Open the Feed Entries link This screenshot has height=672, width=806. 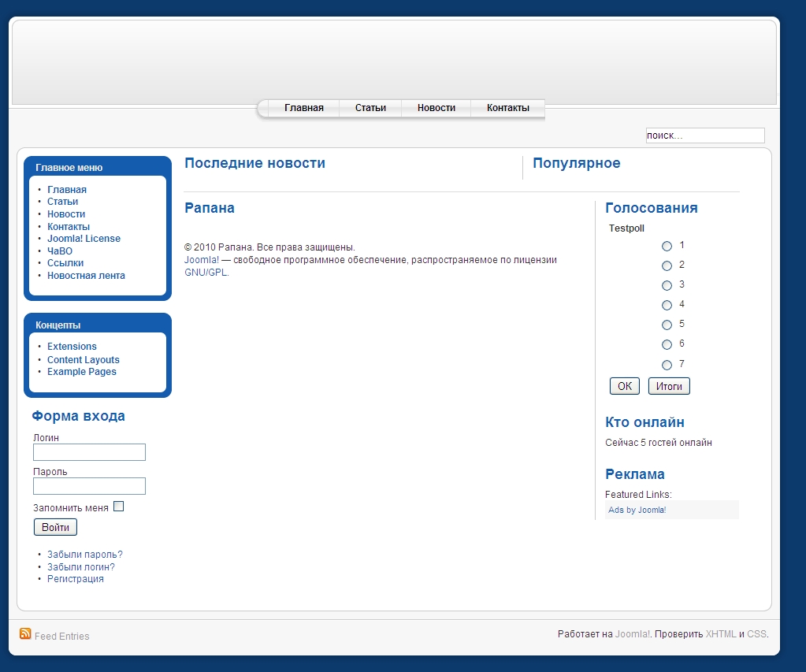point(61,637)
